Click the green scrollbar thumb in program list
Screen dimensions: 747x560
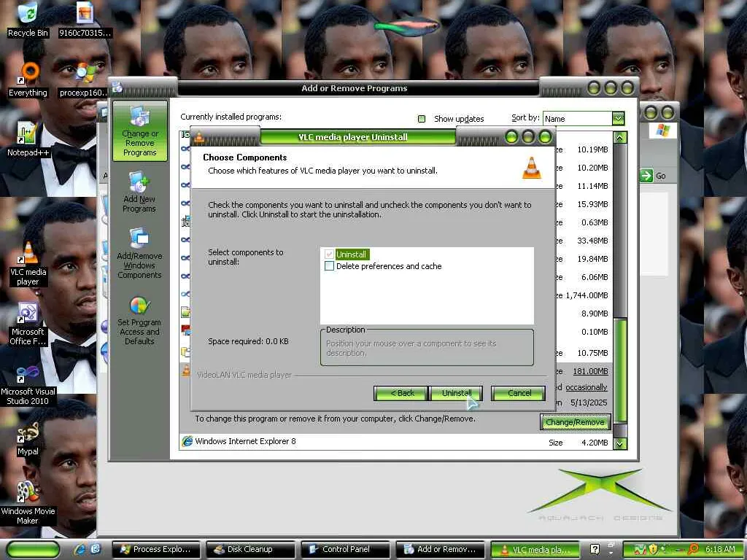click(620, 370)
